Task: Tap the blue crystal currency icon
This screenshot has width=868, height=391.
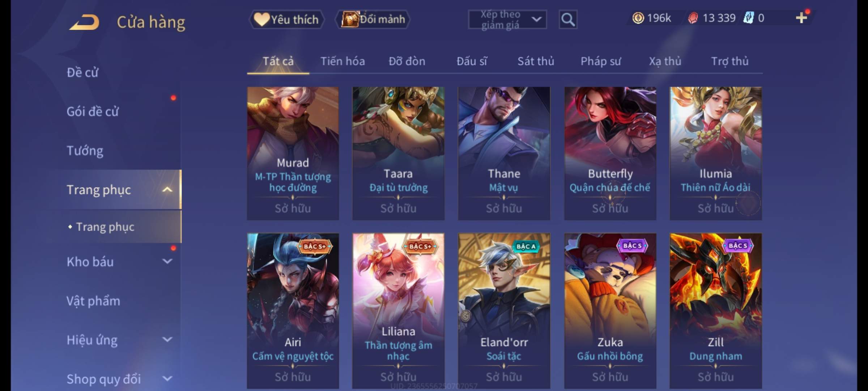Action: point(748,18)
